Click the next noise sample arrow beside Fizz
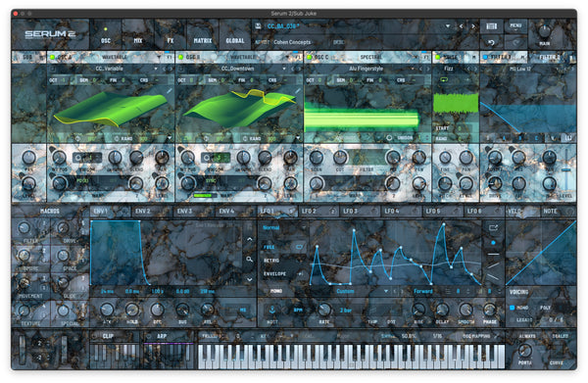This screenshot has height=383, width=588. click(x=475, y=69)
